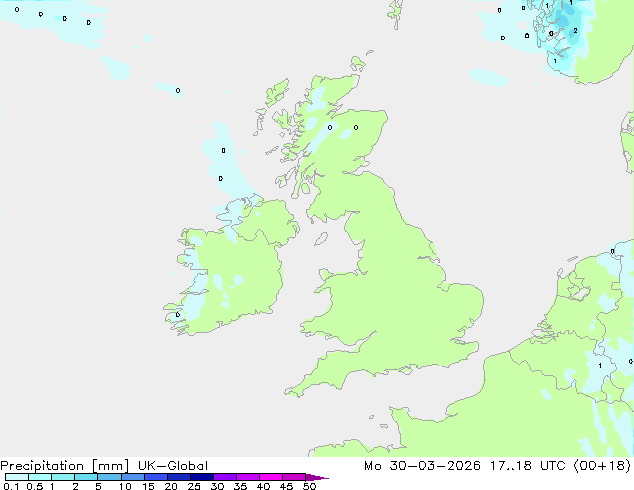Click the 15–20 mm legend color swatch
Screen dimensions: 634x490
pos(155,477)
